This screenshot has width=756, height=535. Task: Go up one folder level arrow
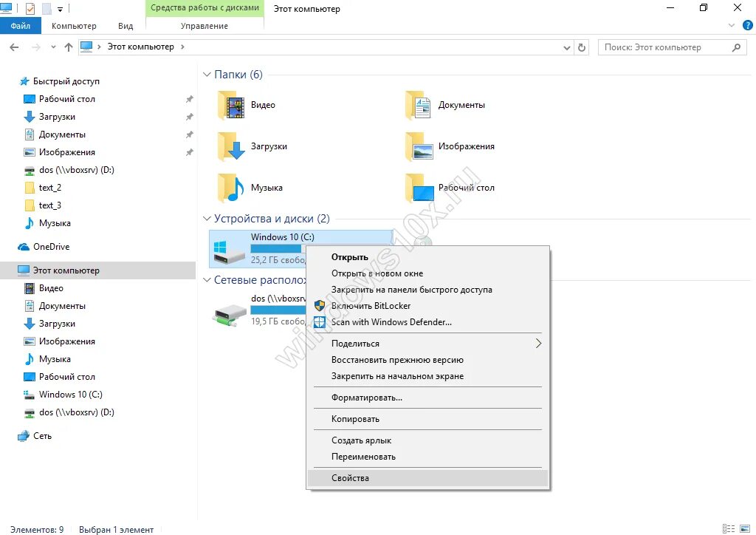click(x=69, y=47)
